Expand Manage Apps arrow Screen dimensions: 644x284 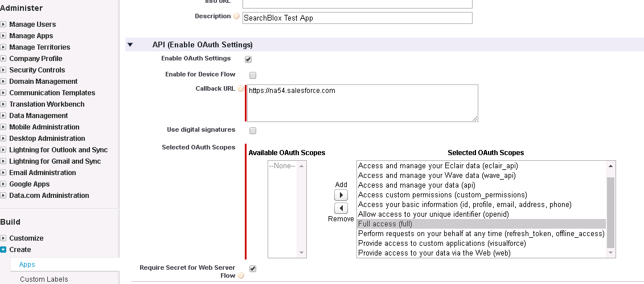3,36
